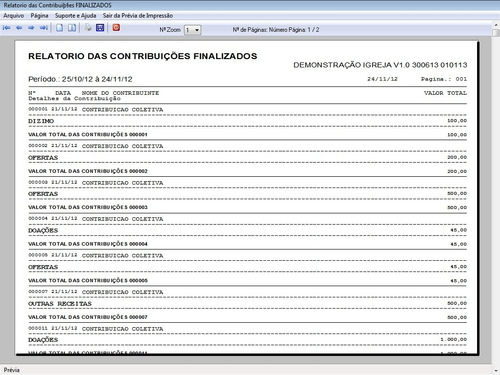Screen dimensions: 500x375
Task: Click the Detalhes da Contribuição subheader
Action: [x=74, y=99]
